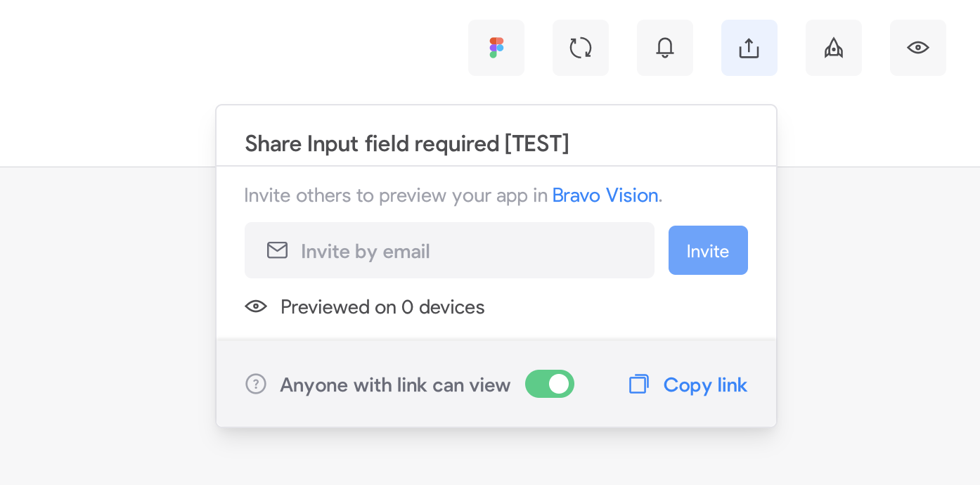The width and height of the screenshot is (980, 485).
Task: Disable the Anyone with link can view toggle
Action: 550,384
